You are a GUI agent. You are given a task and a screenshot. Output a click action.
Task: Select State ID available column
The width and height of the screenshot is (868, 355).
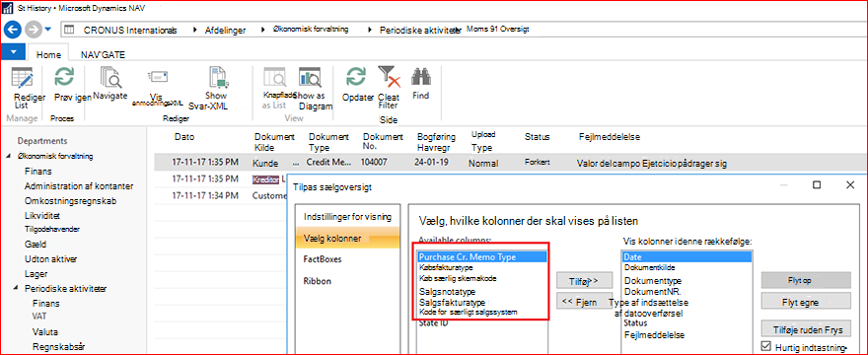pyautogui.click(x=433, y=322)
